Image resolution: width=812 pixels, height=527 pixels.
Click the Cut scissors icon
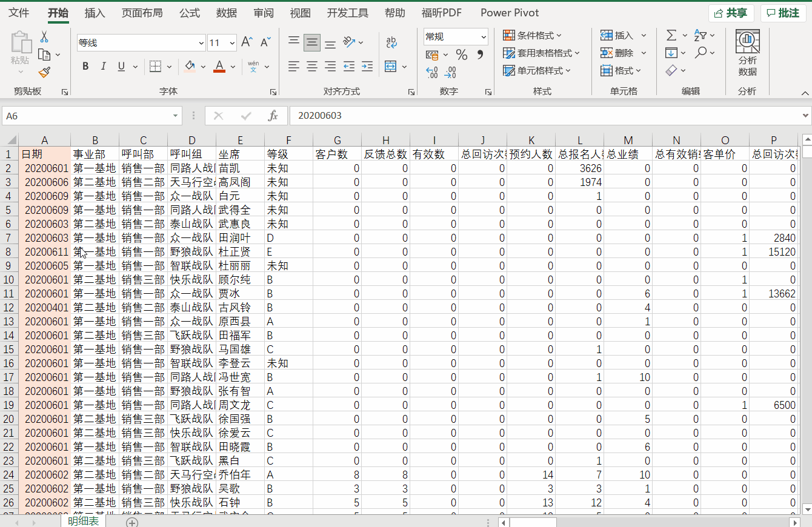[x=44, y=37]
